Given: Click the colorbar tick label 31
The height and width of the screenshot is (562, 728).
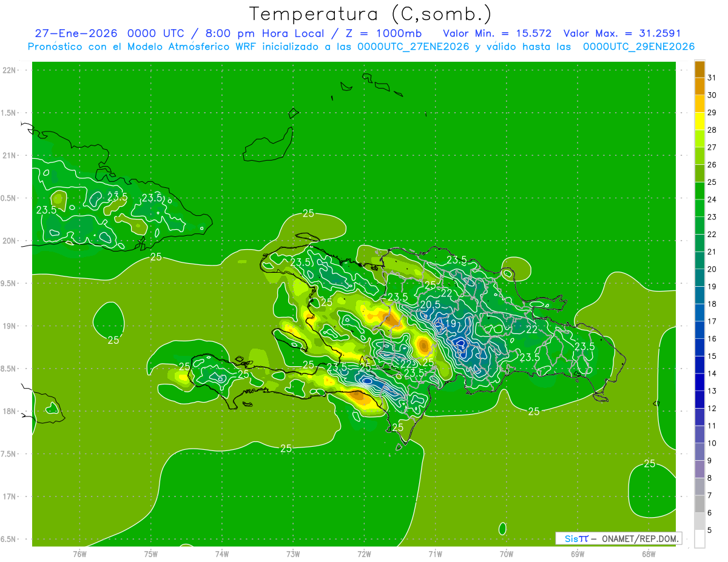Looking at the screenshot, I should coord(712,78).
